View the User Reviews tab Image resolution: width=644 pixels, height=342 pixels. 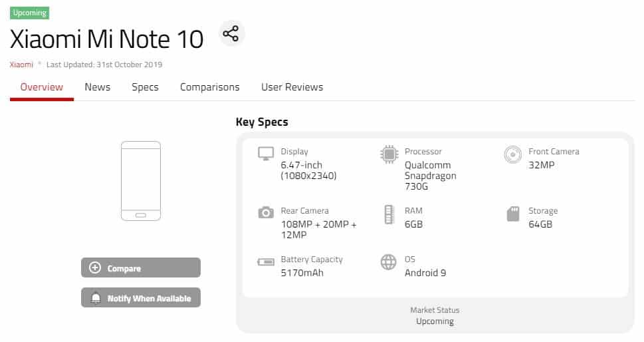[x=292, y=87]
